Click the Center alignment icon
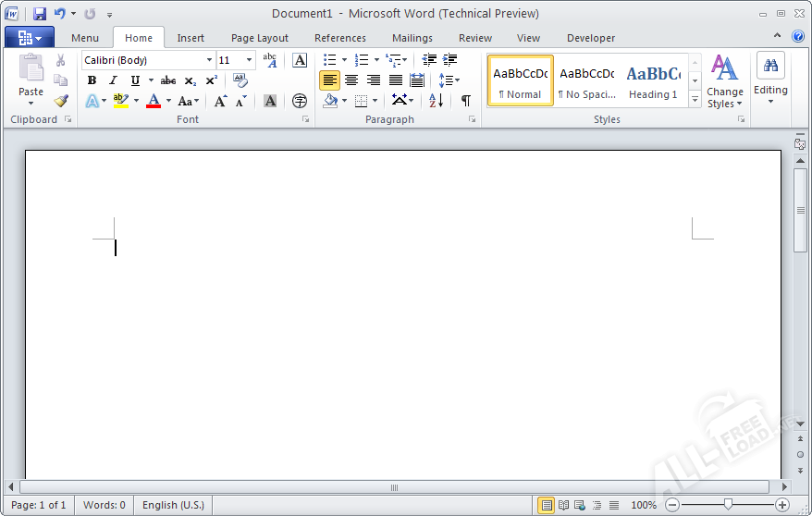 click(351, 80)
